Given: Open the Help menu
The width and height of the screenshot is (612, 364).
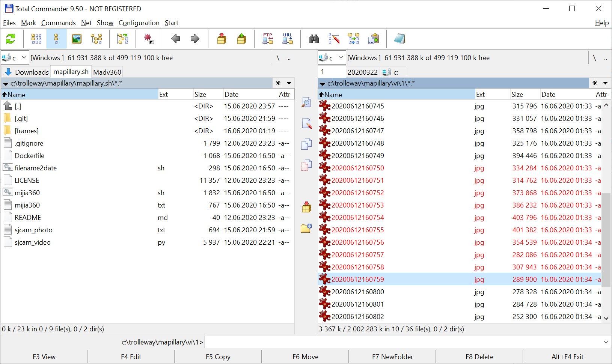Looking at the screenshot, I should pyautogui.click(x=602, y=23).
